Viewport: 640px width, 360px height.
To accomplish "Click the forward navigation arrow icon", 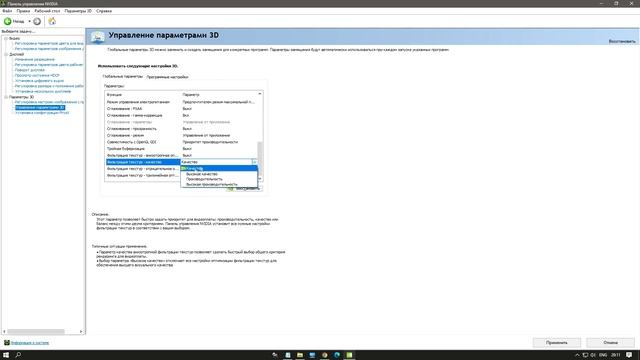I will 37,21.
